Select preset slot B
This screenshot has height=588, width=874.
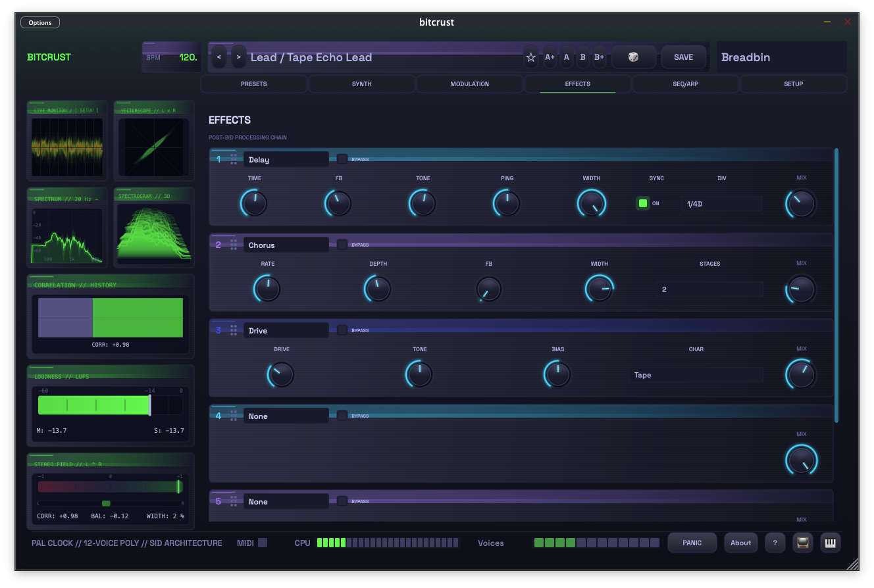(582, 57)
